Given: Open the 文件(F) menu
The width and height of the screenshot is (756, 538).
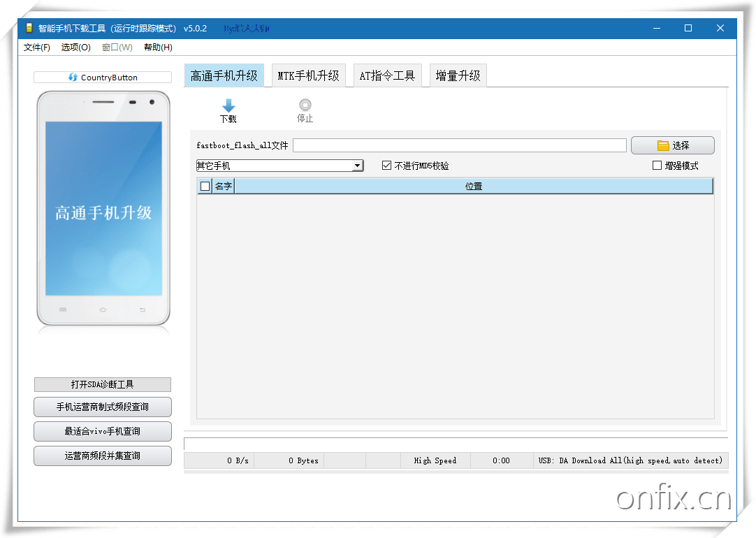Looking at the screenshot, I should 37,48.
